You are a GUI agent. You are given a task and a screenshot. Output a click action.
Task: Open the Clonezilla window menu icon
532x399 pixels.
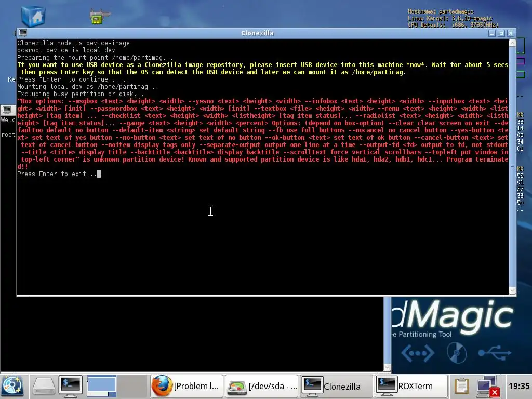(23, 33)
